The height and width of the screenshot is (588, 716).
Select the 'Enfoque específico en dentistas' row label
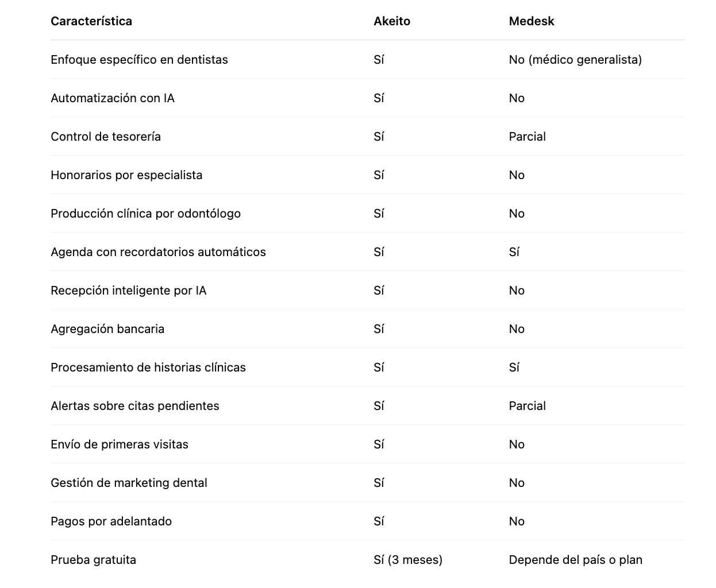tap(139, 60)
